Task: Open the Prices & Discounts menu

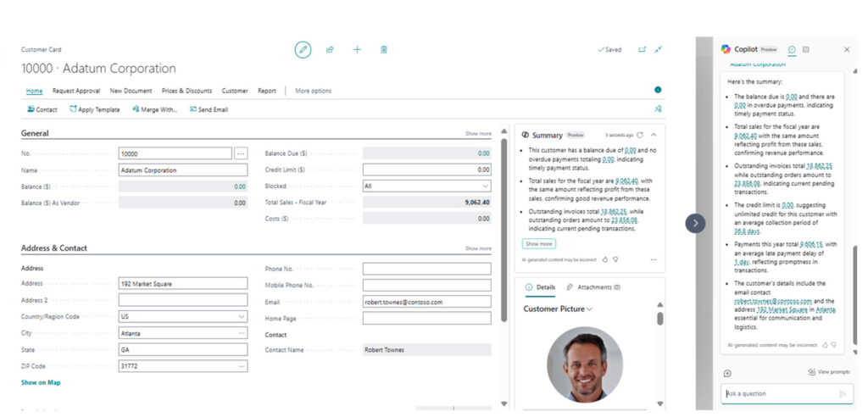Action: (x=186, y=91)
